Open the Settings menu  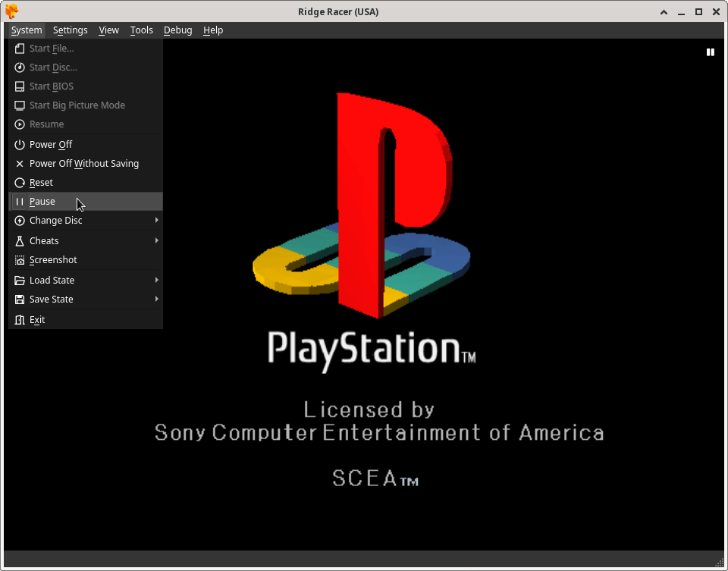[x=70, y=30]
